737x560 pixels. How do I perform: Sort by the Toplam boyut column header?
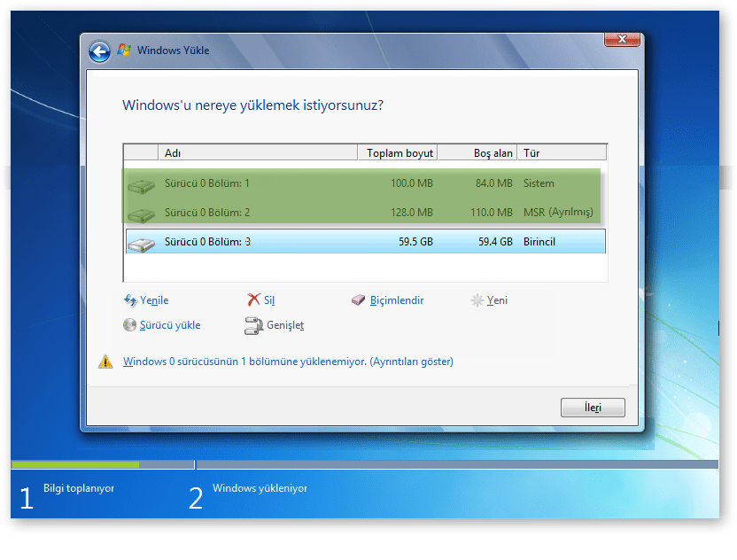pos(398,152)
